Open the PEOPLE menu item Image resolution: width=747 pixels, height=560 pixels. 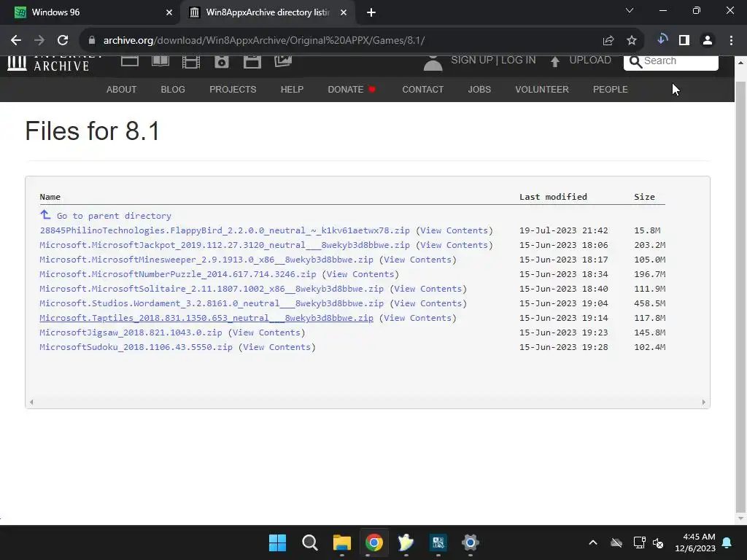click(611, 90)
